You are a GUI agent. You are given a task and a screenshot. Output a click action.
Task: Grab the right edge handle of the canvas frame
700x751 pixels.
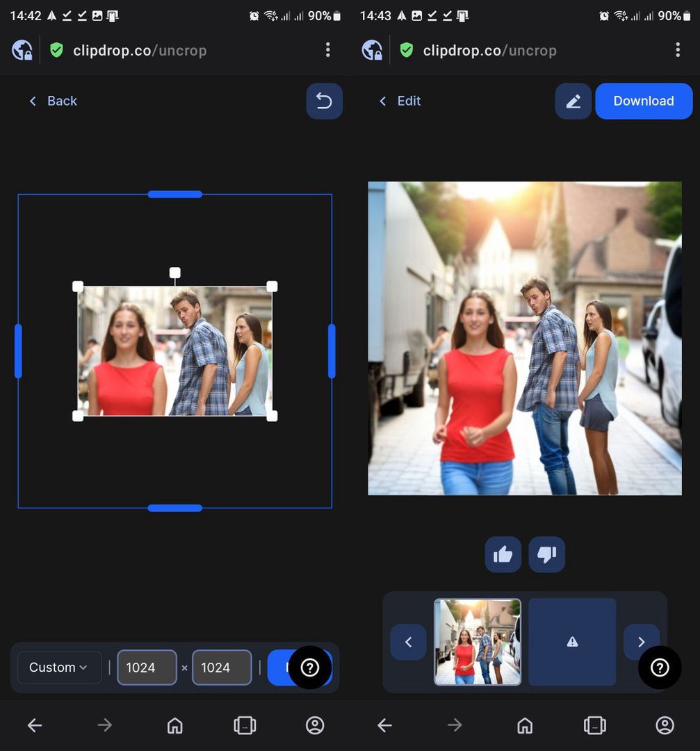(x=332, y=351)
